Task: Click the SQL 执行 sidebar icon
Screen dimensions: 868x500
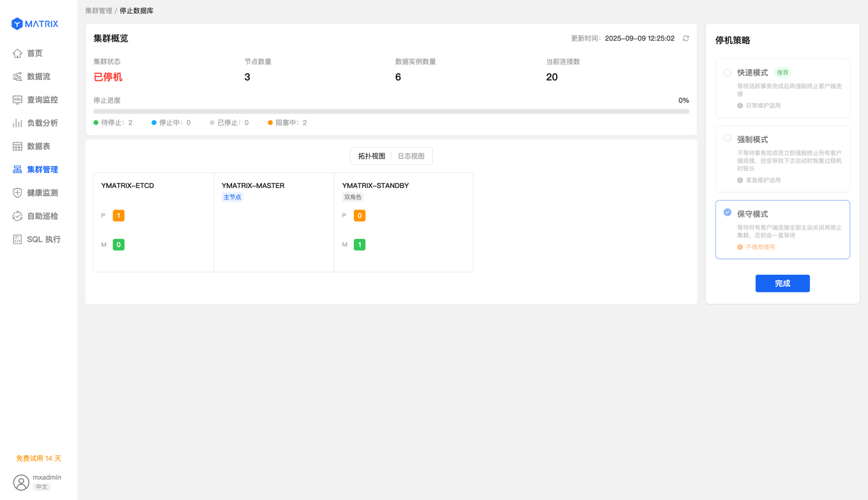Action: coord(18,239)
